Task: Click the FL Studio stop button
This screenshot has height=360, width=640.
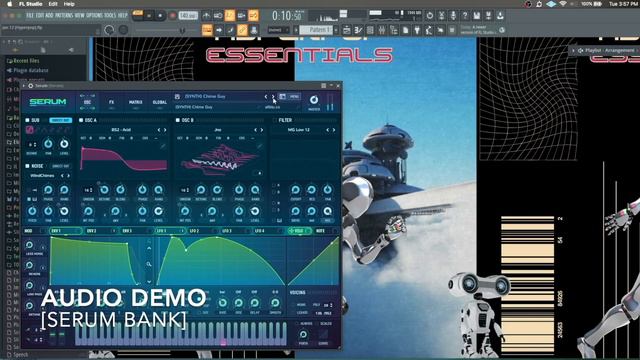Action: pos(160,16)
